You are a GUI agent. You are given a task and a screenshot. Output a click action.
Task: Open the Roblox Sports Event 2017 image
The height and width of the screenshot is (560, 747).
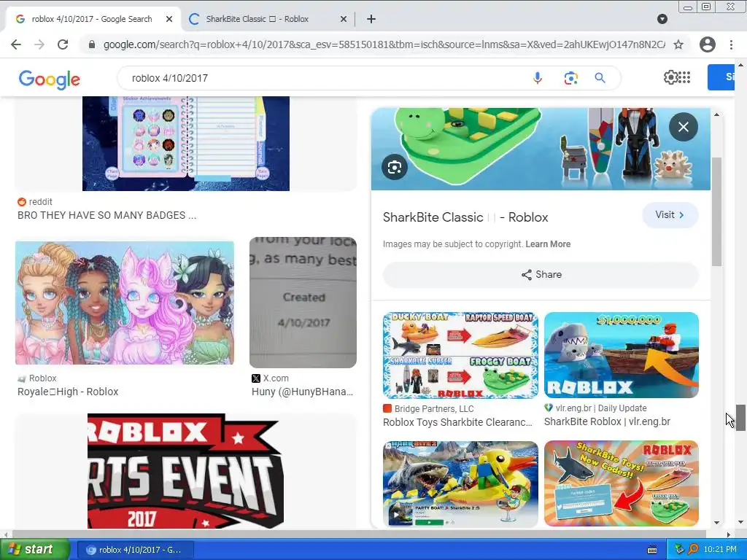186,470
